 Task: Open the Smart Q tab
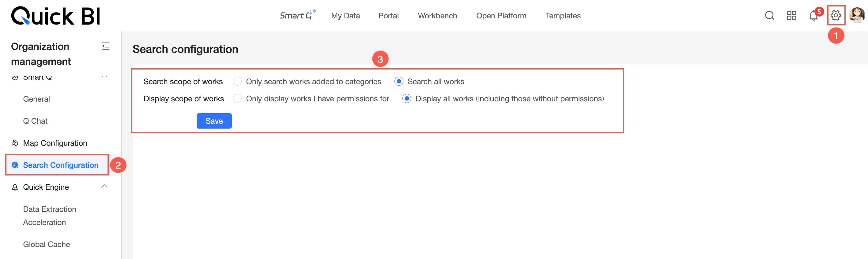(x=297, y=15)
